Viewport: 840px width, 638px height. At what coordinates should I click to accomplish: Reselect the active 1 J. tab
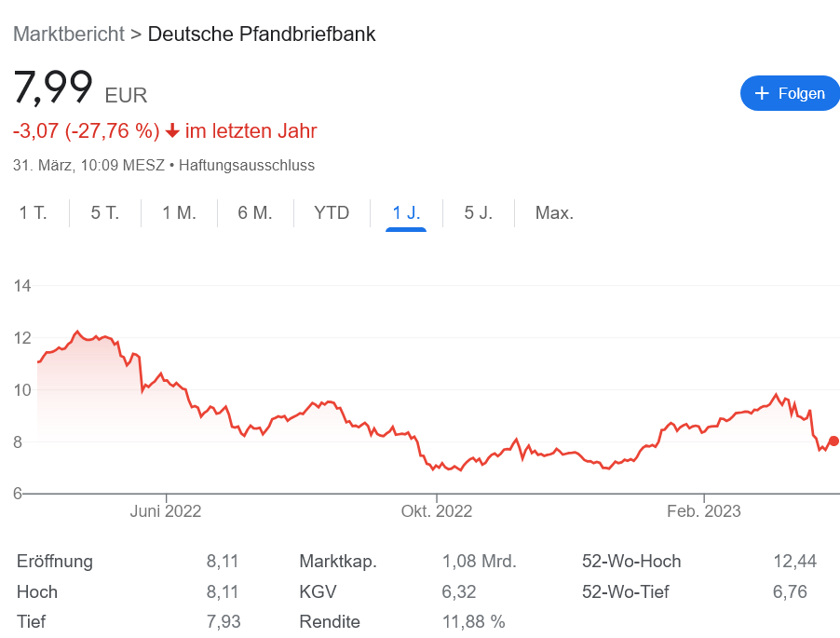404,212
